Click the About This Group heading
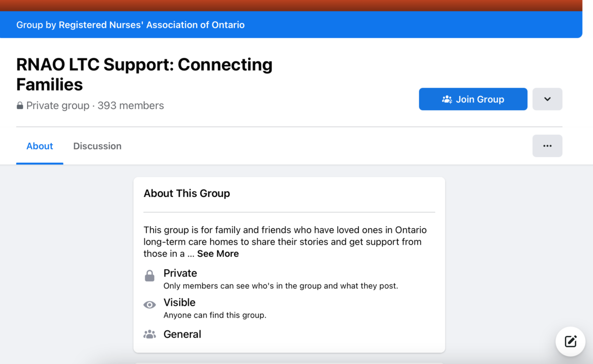This screenshot has width=593, height=364. (187, 193)
